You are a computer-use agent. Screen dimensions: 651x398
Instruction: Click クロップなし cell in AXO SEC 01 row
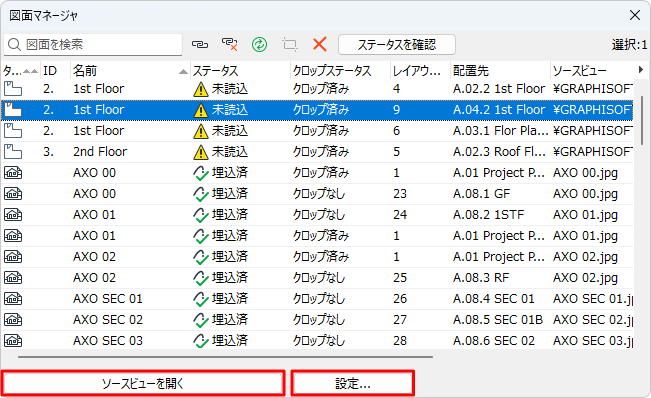coord(318,299)
